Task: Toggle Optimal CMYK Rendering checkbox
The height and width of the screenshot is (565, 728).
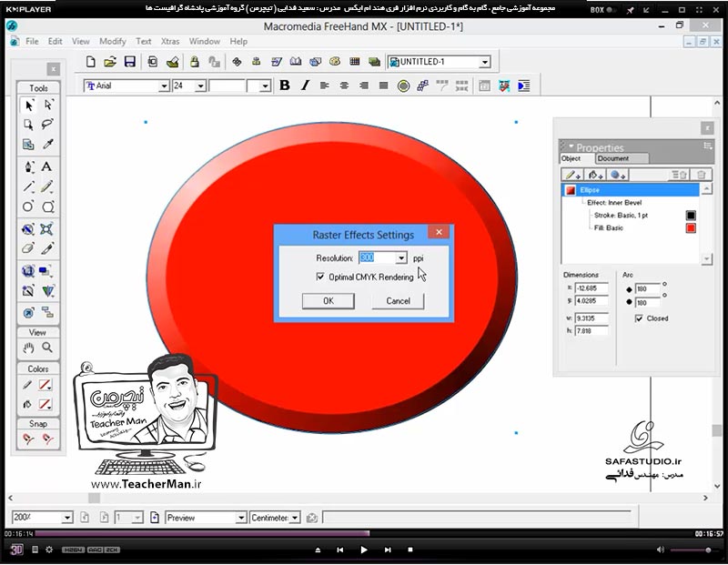Action: pos(320,277)
